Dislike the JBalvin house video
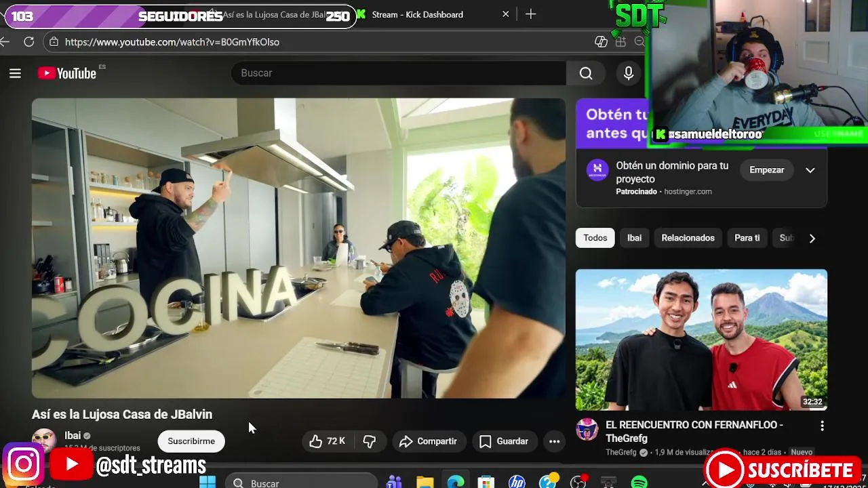Screen dimensions: 868x488 pos(370,441)
